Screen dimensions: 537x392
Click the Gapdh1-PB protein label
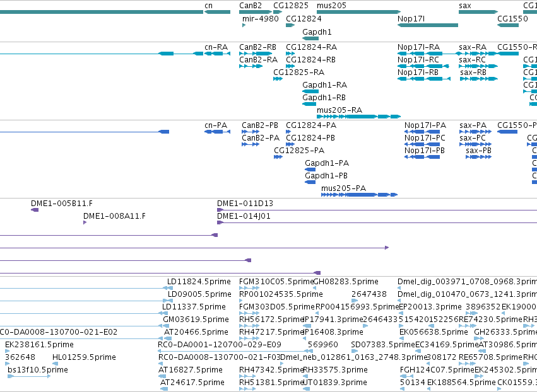[326, 176]
